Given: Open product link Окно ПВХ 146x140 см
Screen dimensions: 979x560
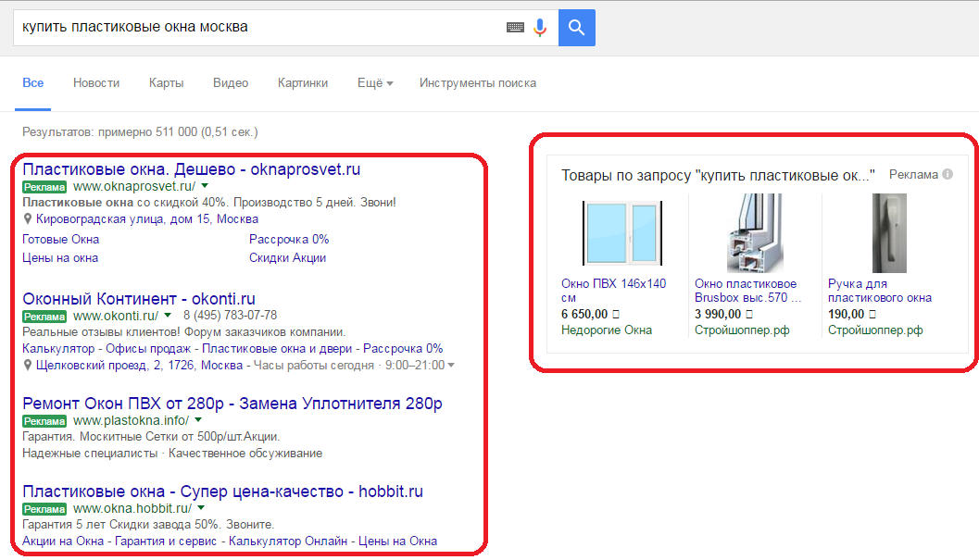Looking at the screenshot, I should click(x=614, y=291).
